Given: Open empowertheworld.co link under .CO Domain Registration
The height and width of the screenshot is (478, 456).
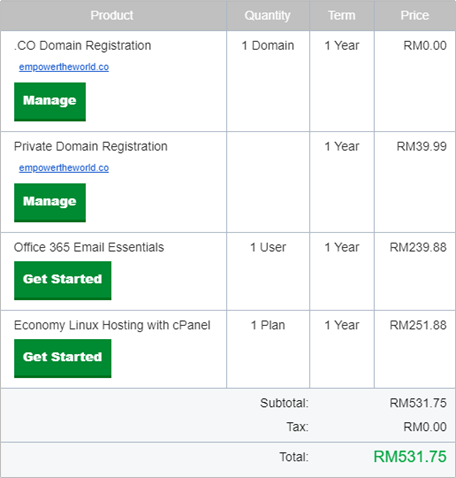Looking at the screenshot, I should coord(64,67).
